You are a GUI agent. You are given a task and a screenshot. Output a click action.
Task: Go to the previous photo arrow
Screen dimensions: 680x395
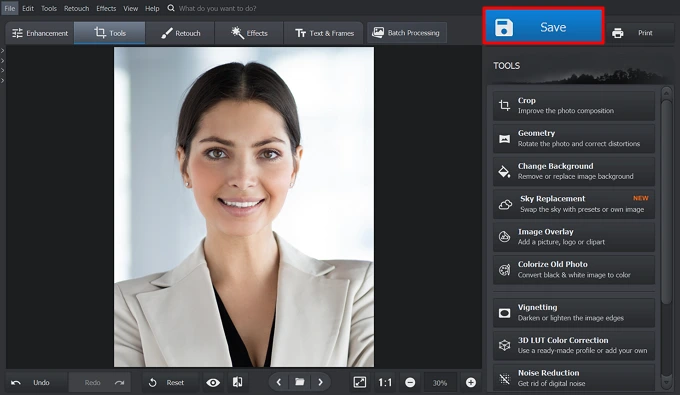click(279, 382)
